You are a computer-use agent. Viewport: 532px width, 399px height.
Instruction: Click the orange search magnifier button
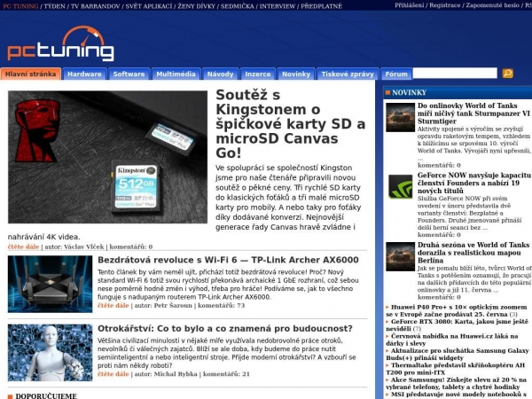pos(507,74)
